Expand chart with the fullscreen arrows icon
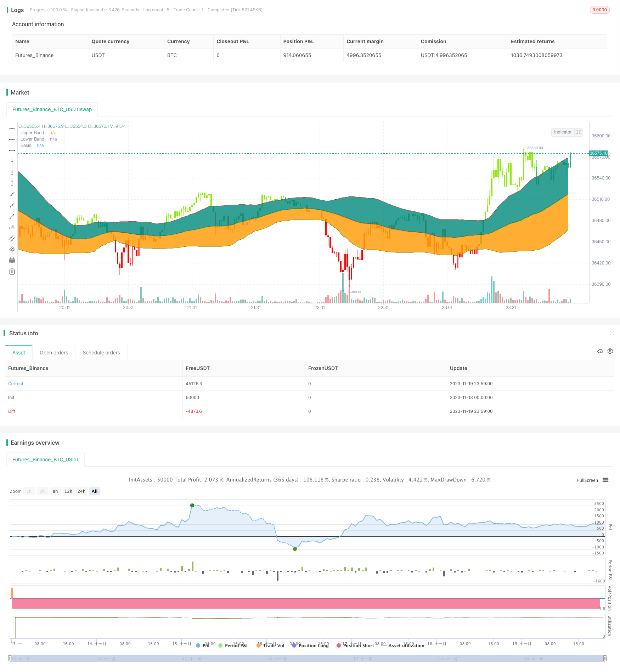Viewport: 620px width, 672px height. [579, 132]
